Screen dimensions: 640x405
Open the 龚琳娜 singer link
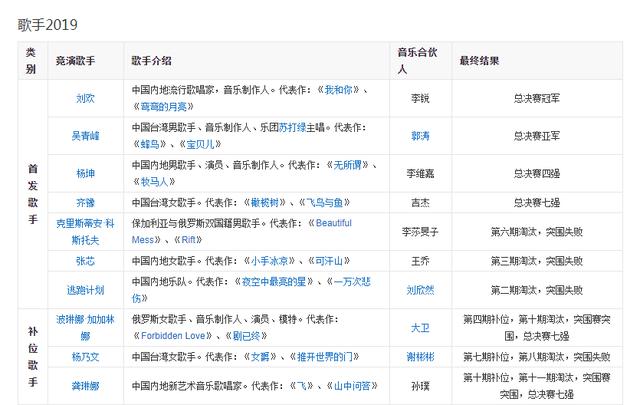85,386
